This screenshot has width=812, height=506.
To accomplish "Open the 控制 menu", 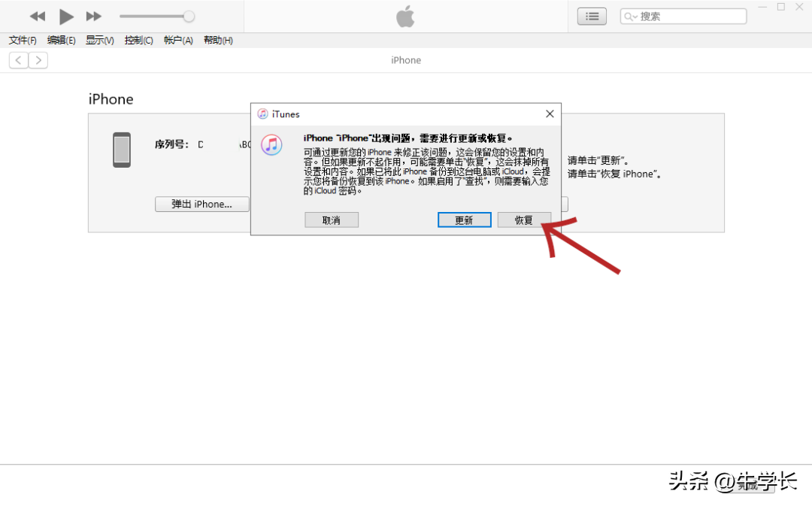I will (x=138, y=40).
